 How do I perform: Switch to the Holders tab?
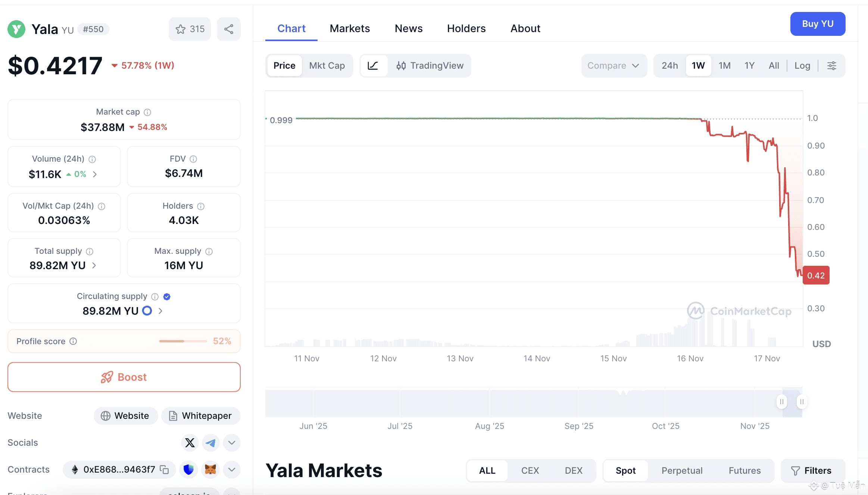pos(466,28)
